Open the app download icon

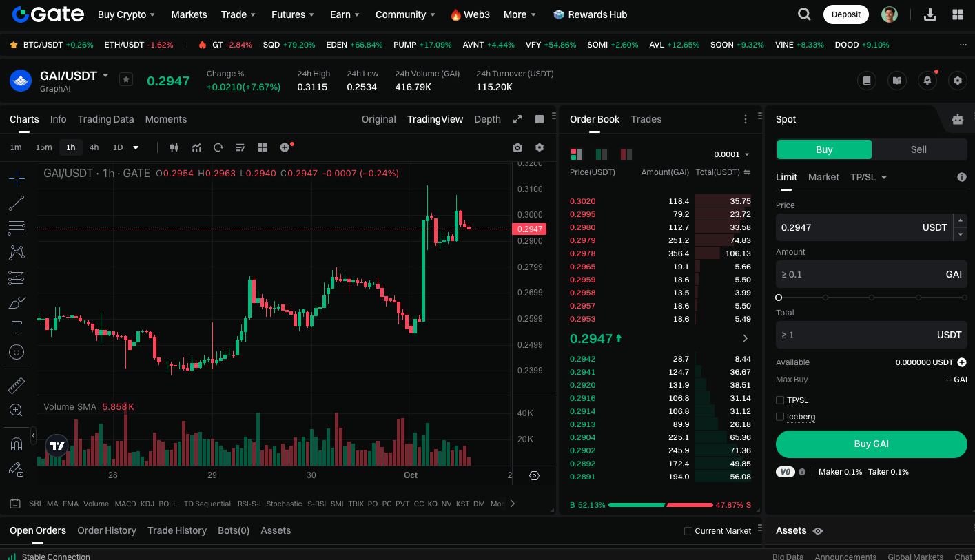pyautogui.click(x=930, y=14)
